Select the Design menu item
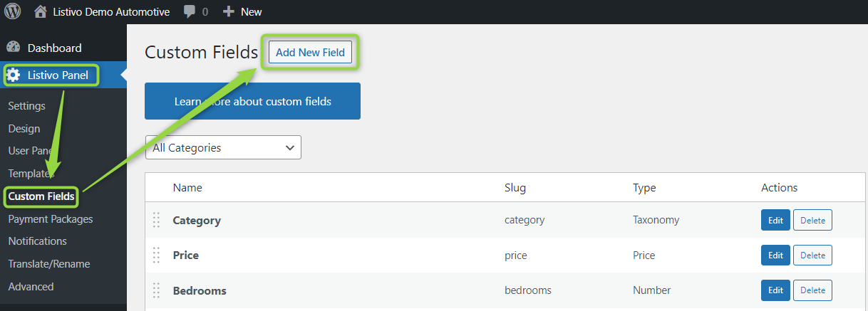The height and width of the screenshot is (311, 868). (x=24, y=129)
